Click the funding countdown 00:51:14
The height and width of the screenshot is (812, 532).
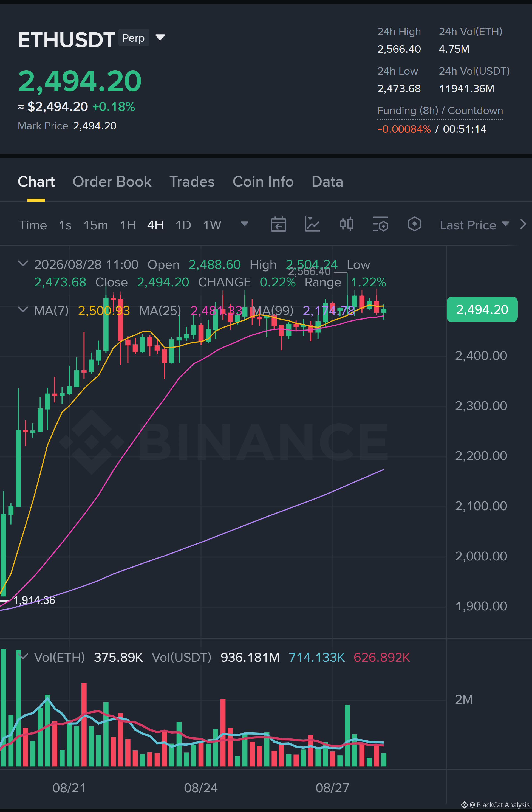(x=465, y=129)
